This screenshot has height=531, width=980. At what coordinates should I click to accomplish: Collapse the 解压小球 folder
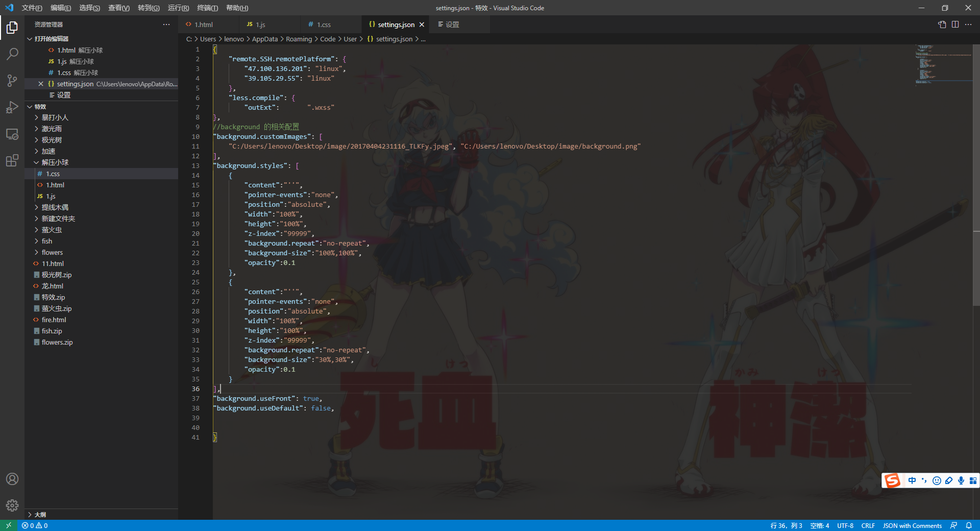point(101,162)
